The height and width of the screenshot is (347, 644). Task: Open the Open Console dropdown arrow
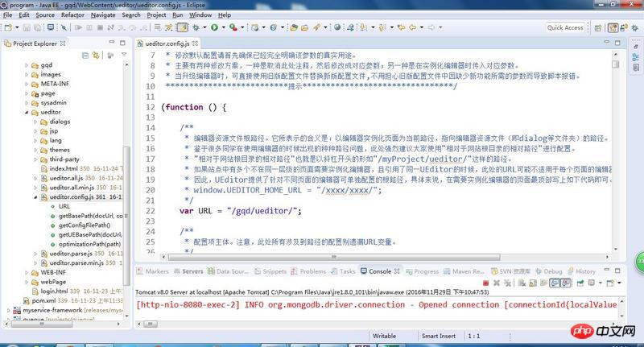pos(619,283)
